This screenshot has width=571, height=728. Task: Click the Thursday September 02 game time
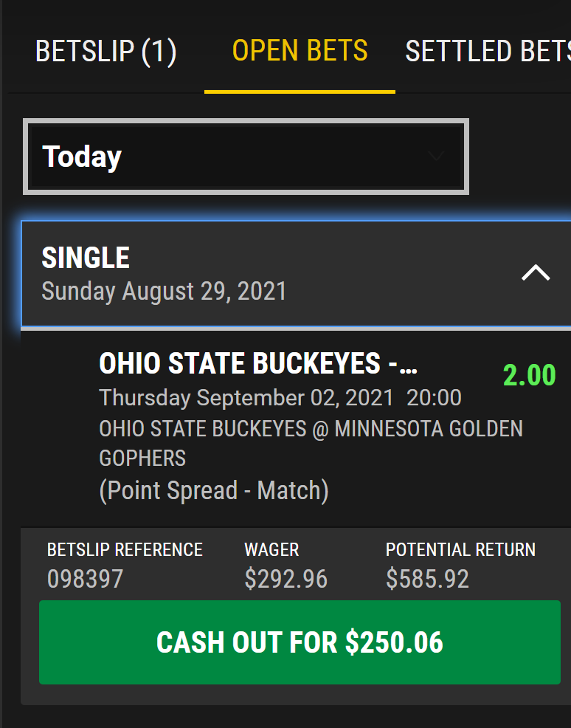coord(280,398)
